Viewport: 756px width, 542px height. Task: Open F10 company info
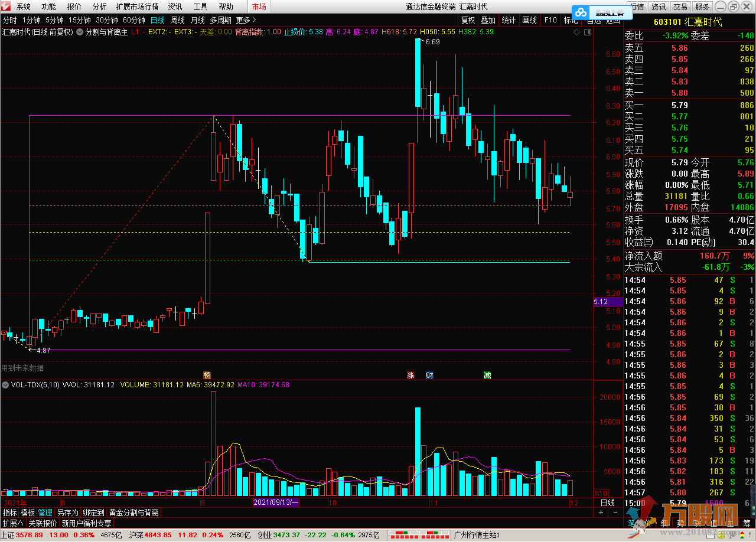pos(550,20)
